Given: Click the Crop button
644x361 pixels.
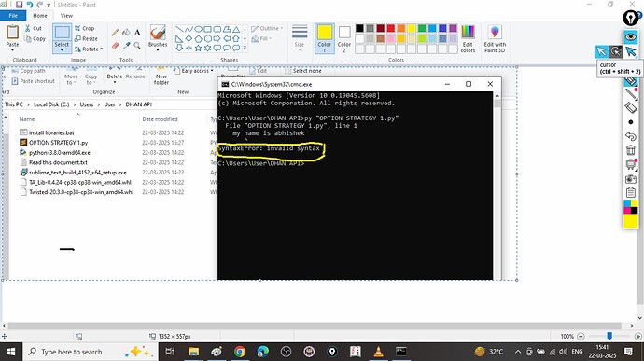Looking at the screenshot, I should tap(84, 28).
